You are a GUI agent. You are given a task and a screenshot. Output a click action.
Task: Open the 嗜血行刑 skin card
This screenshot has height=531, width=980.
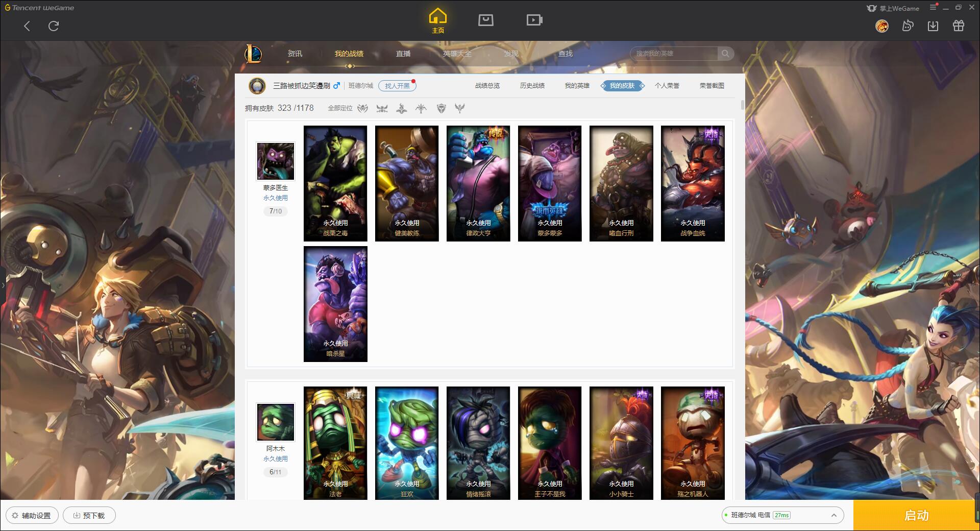pyautogui.click(x=621, y=183)
